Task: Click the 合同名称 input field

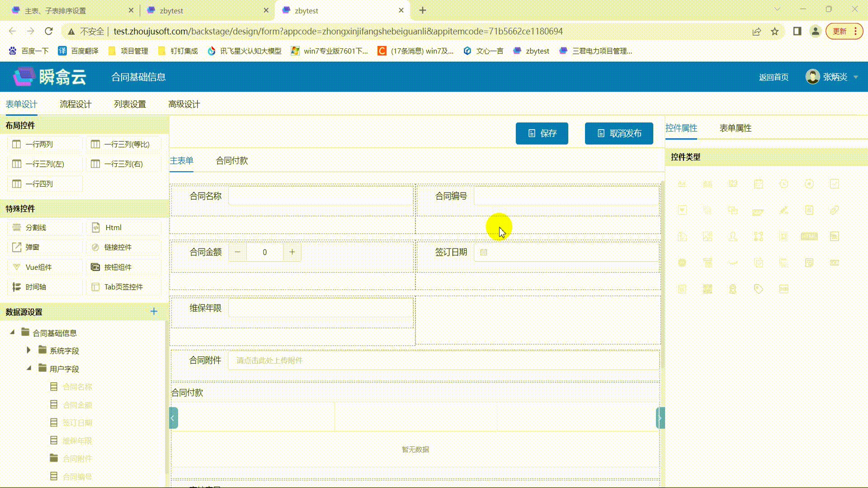Action: [x=320, y=196]
